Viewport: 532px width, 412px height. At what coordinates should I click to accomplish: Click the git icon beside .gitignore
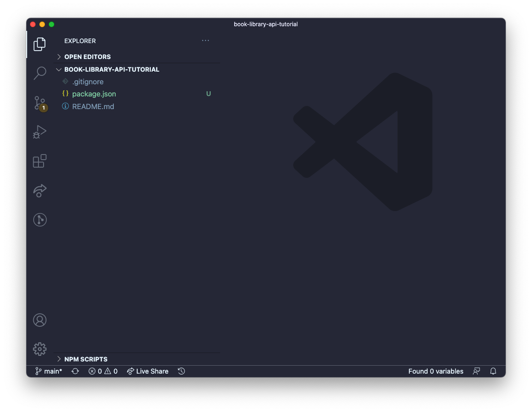pos(66,81)
